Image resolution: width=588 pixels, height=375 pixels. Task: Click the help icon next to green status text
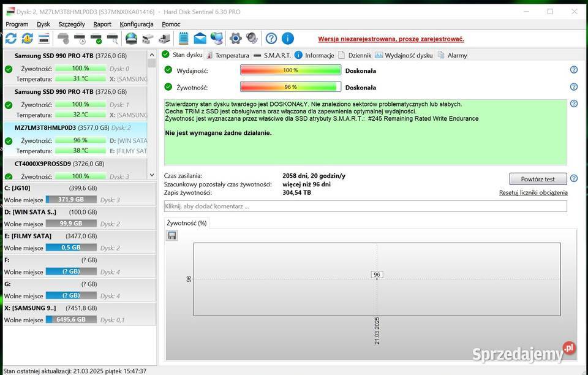(x=574, y=104)
